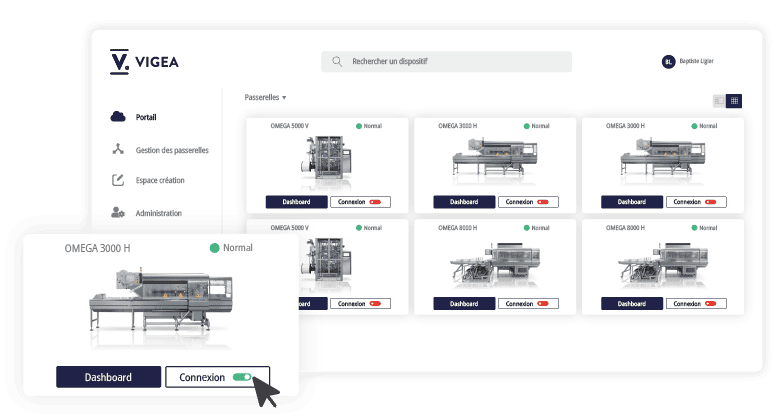Toggle Connexion switch on the rightmost OMEGA 8000 H card
The height and width of the screenshot is (420, 773).
click(710, 304)
